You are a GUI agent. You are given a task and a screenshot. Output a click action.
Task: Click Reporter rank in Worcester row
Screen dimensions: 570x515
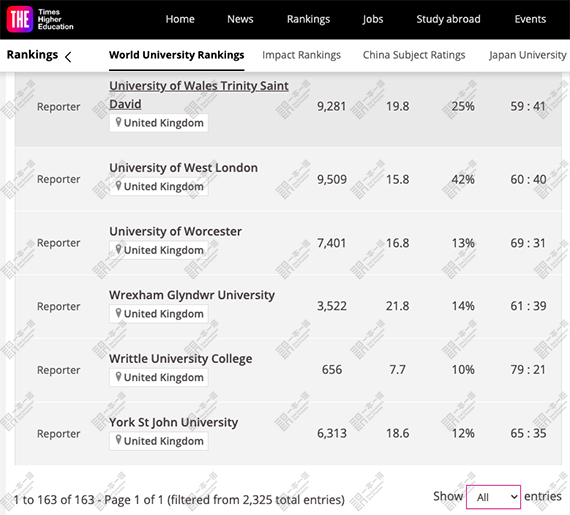(x=59, y=243)
